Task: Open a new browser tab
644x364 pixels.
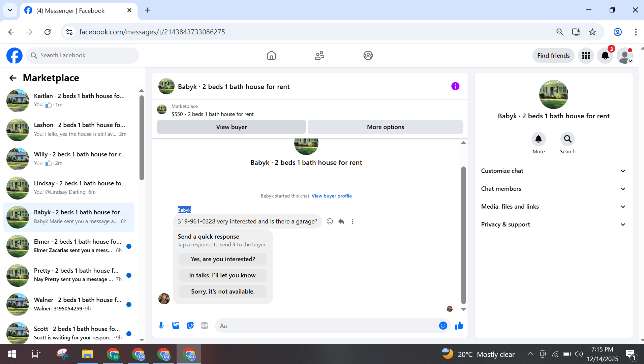Action: (x=148, y=10)
